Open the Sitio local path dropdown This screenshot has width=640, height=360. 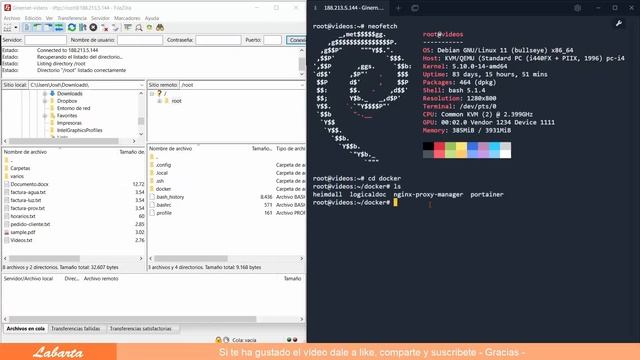[x=141, y=85]
